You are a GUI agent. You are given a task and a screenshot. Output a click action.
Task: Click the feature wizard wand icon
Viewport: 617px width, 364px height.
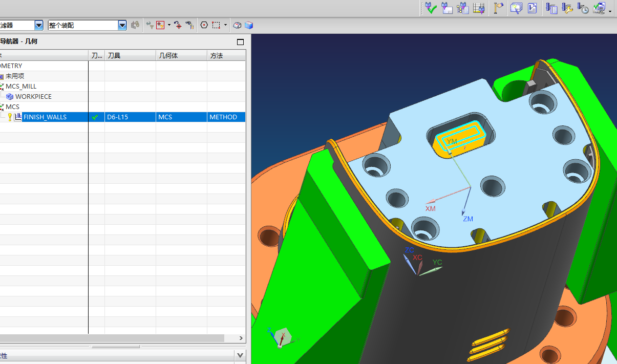point(516,8)
